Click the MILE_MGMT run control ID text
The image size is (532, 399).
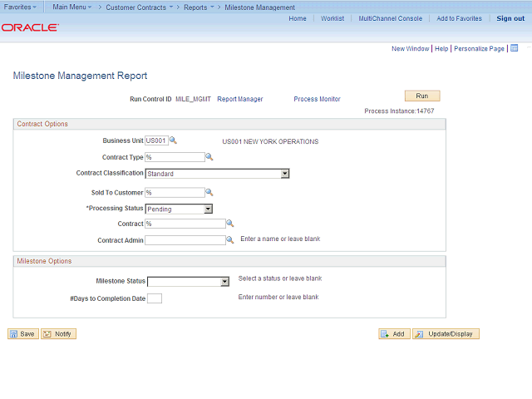point(193,99)
